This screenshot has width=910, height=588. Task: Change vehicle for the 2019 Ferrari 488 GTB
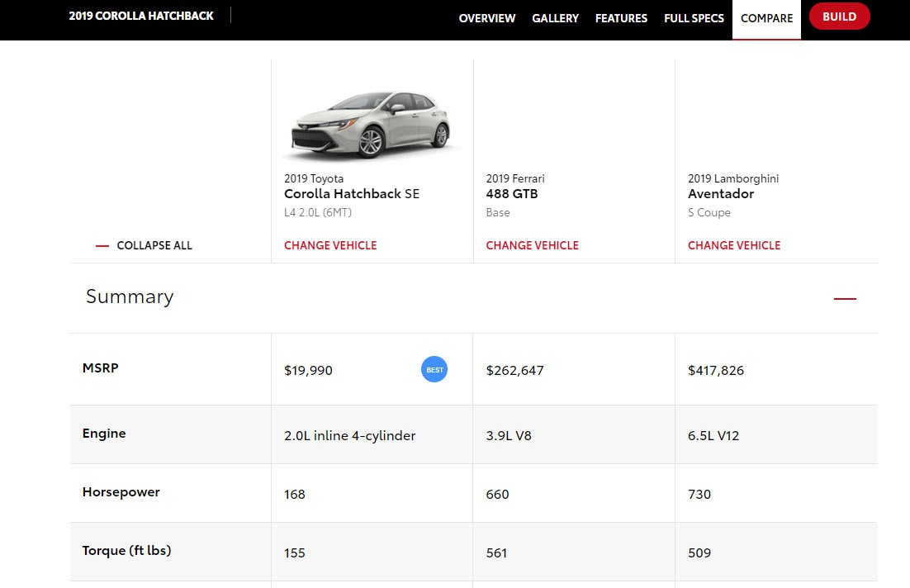tap(532, 245)
